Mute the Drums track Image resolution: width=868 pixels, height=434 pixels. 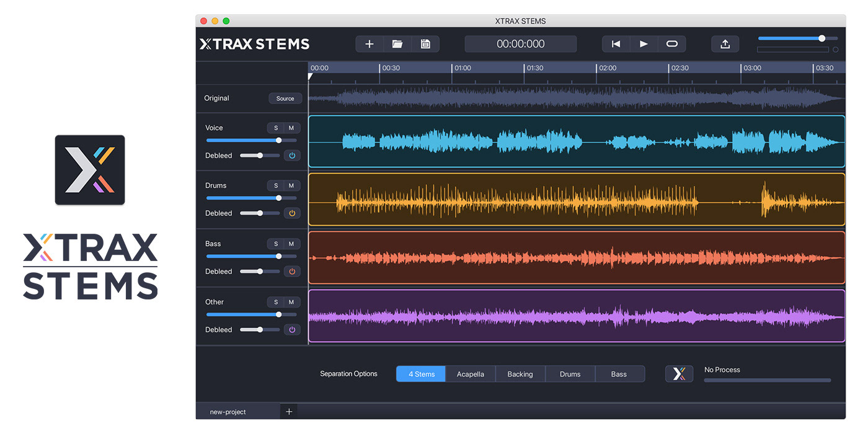(x=291, y=185)
